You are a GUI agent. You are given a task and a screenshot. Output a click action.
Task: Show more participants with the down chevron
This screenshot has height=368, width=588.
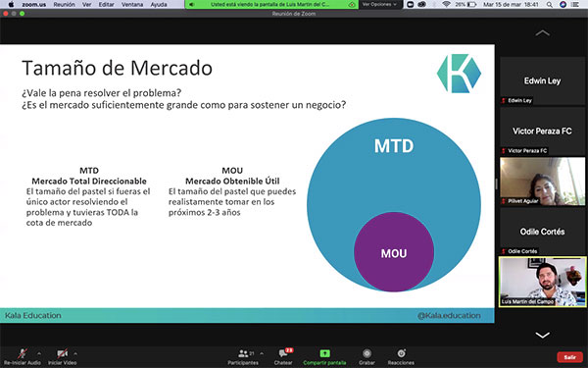click(x=542, y=335)
